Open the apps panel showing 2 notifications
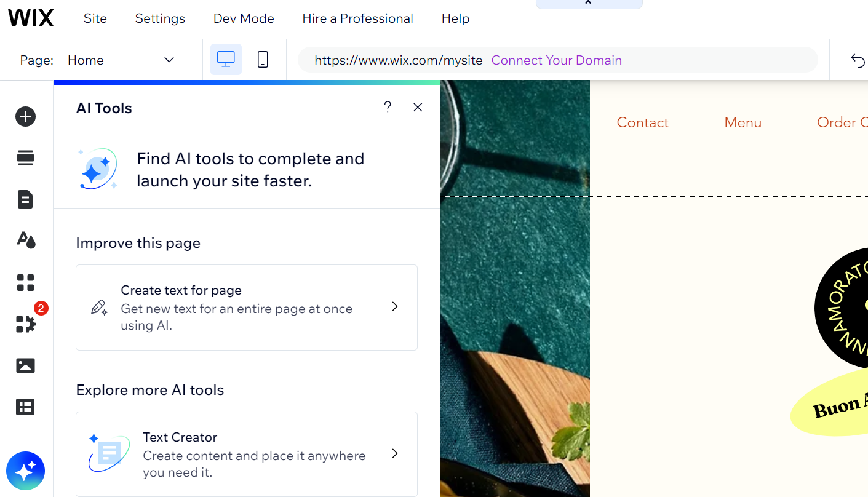868x497 pixels. coord(25,324)
